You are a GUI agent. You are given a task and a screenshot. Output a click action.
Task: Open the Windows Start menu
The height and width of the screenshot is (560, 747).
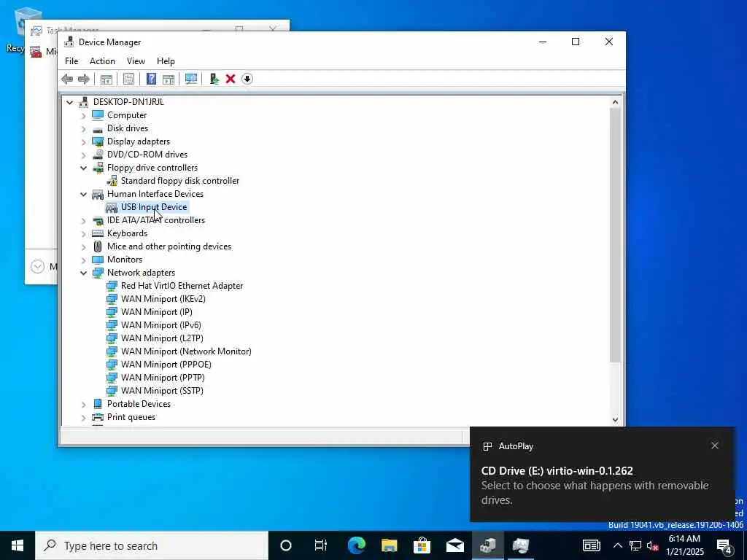click(x=18, y=545)
